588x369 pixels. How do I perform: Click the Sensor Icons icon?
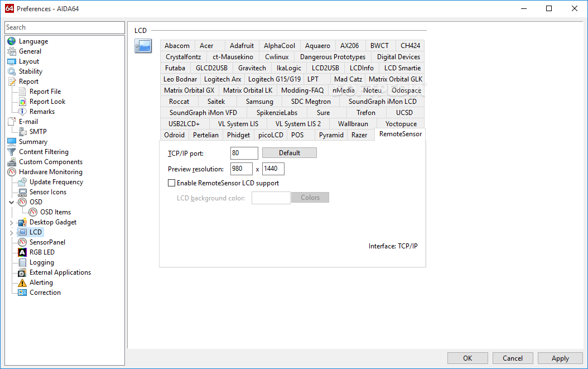pyautogui.click(x=22, y=192)
